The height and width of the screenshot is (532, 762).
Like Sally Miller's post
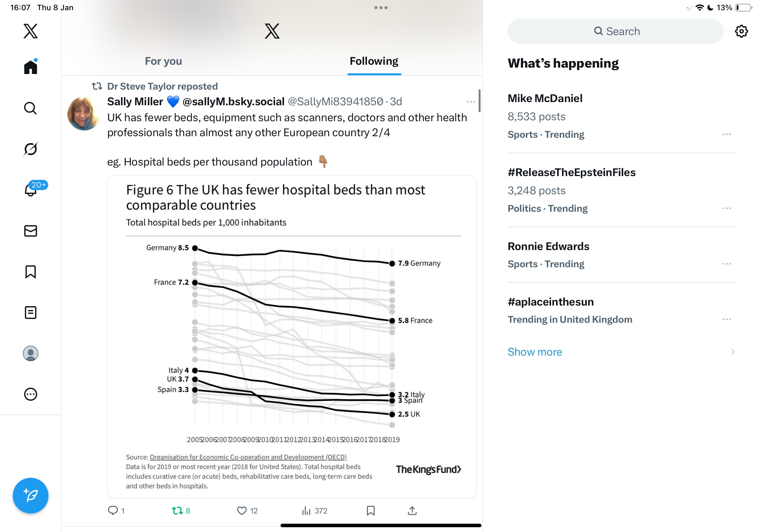[242, 510]
